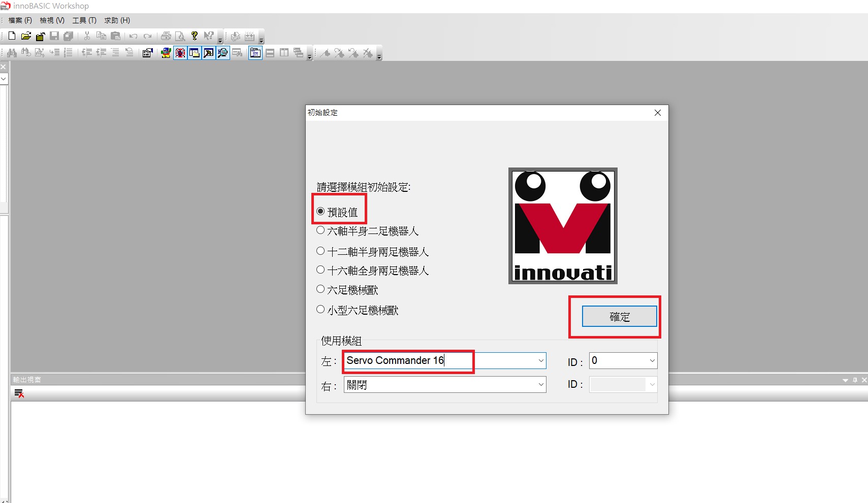Toggle the hammer build window icon
Viewport: 868px width, 503px height.
[209, 53]
